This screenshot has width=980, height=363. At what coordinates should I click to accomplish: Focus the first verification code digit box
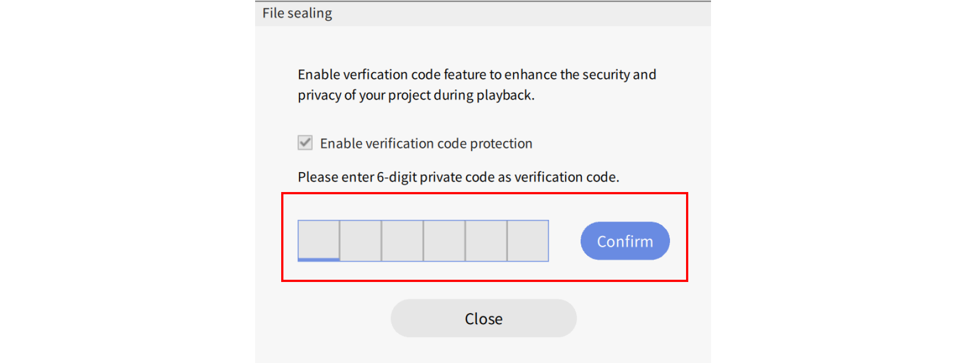(319, 240)
